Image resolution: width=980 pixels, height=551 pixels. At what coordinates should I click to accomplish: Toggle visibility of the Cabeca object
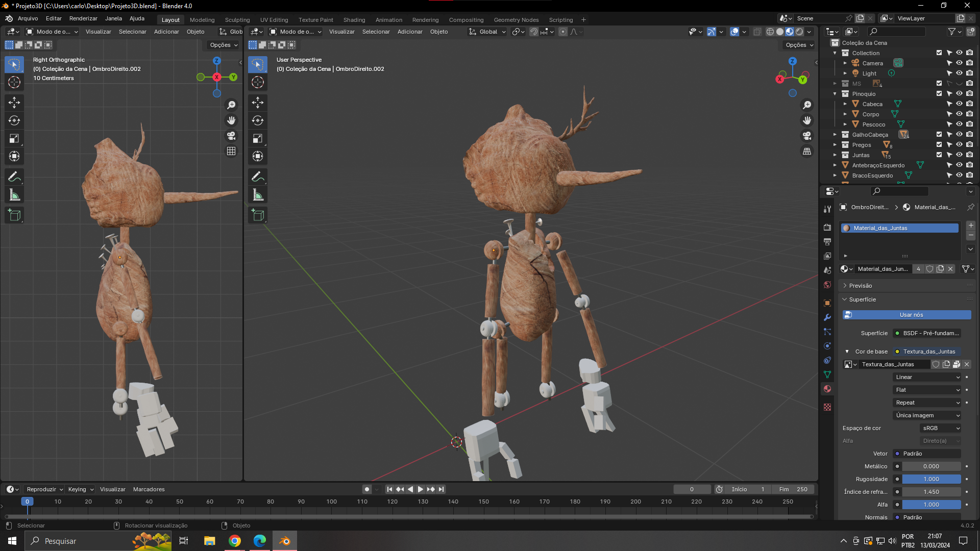[959, 104]
